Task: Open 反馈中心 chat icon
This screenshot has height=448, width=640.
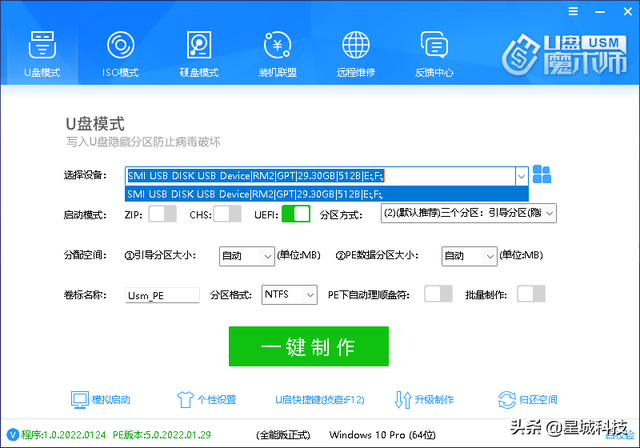Action: [434, 45]
